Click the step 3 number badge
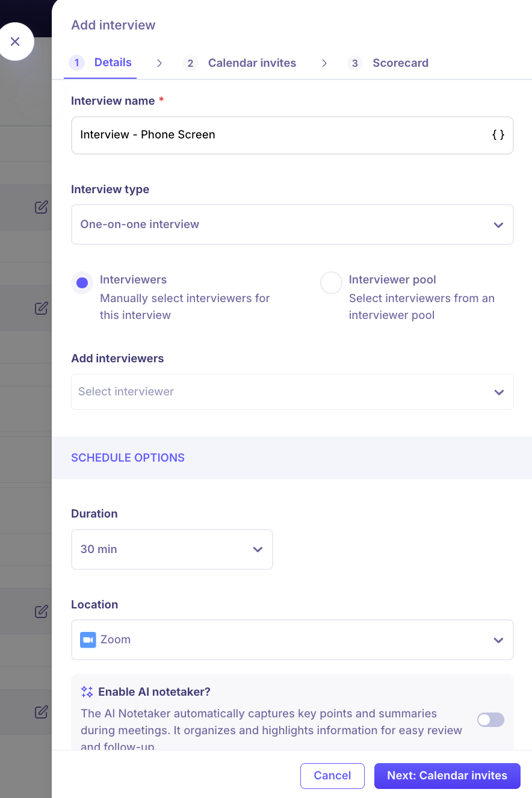 [x=354, y=63]
